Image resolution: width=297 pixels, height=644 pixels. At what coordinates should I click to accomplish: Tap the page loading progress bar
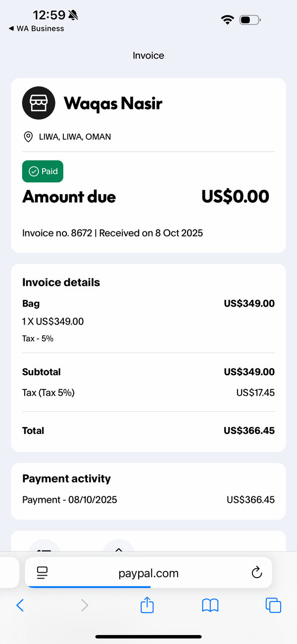click(x=89, y=587)
